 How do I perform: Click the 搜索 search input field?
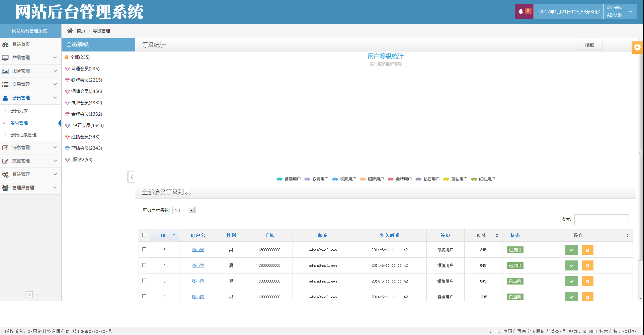[601, 220]
